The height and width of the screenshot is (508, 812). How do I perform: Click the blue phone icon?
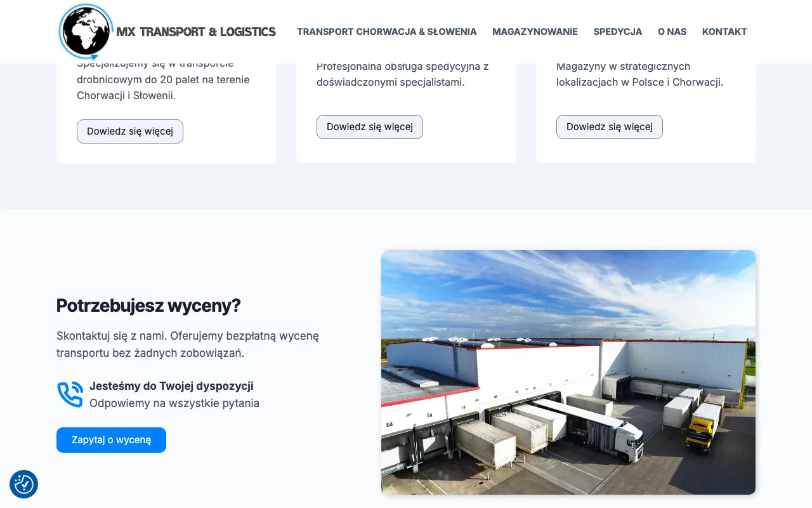click(70, 394)
